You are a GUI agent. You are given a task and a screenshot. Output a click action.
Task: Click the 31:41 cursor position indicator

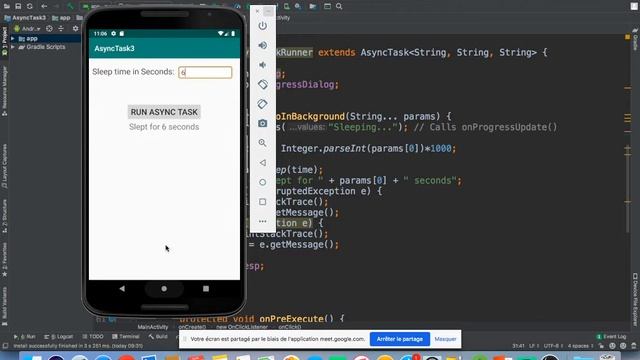click(x=518, y=346)
